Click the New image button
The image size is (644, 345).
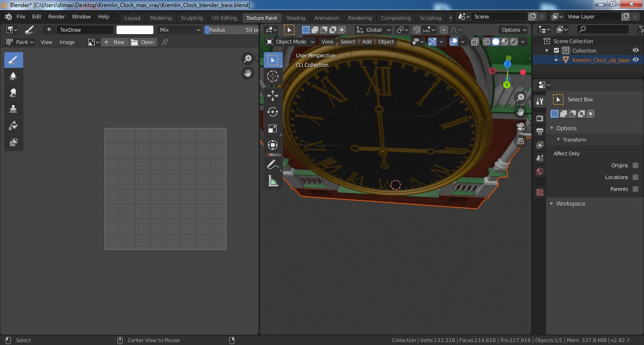(114, 42)
